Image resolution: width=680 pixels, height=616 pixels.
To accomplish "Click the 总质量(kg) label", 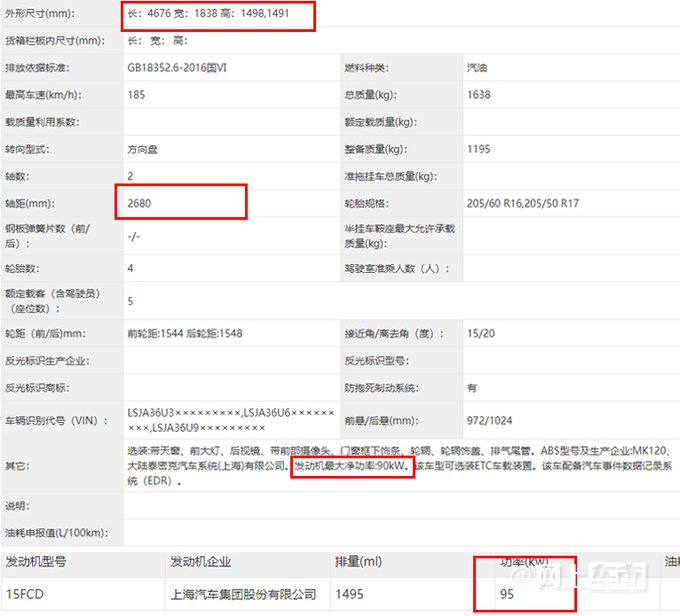I will 370,95.
